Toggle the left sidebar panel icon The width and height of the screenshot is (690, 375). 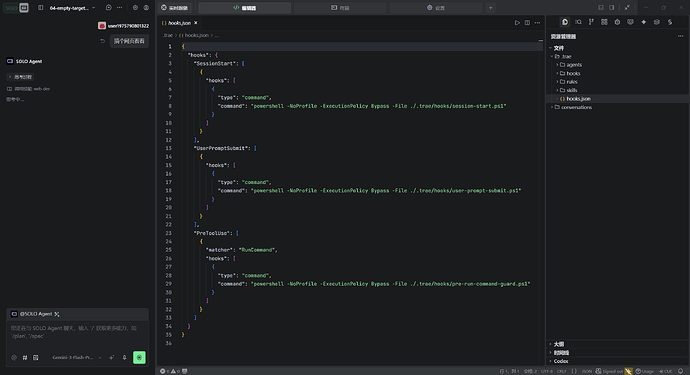coord(40,7)
